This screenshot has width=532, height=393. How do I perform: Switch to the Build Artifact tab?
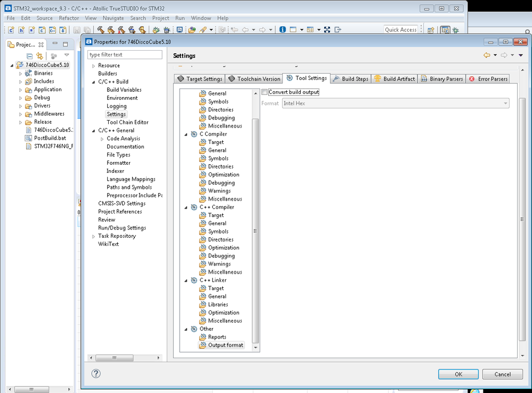click(x=394, y=79)
